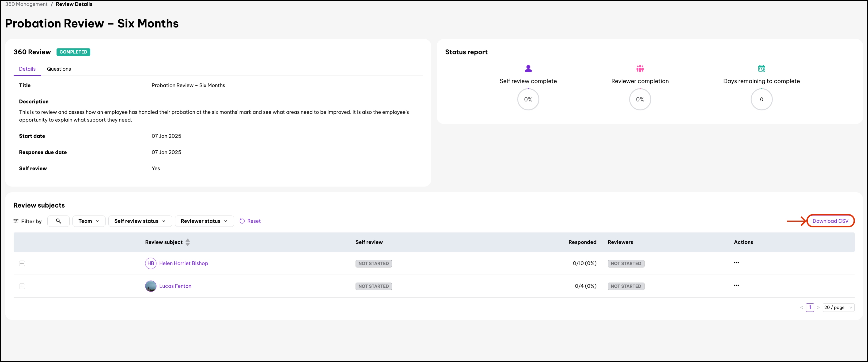Expand the Helen Harriet Bishop row
Screen dimensions: 868x362
tap(22, 263)
